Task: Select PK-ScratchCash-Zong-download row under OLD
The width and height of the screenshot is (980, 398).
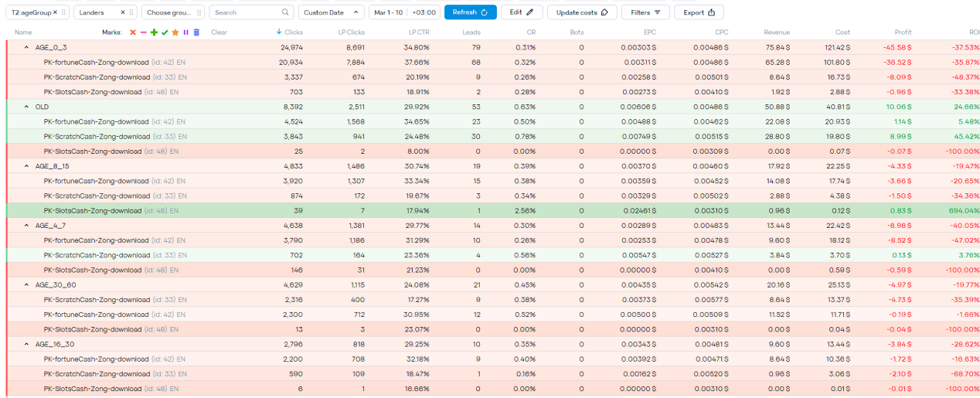Action: click(493, 136)
